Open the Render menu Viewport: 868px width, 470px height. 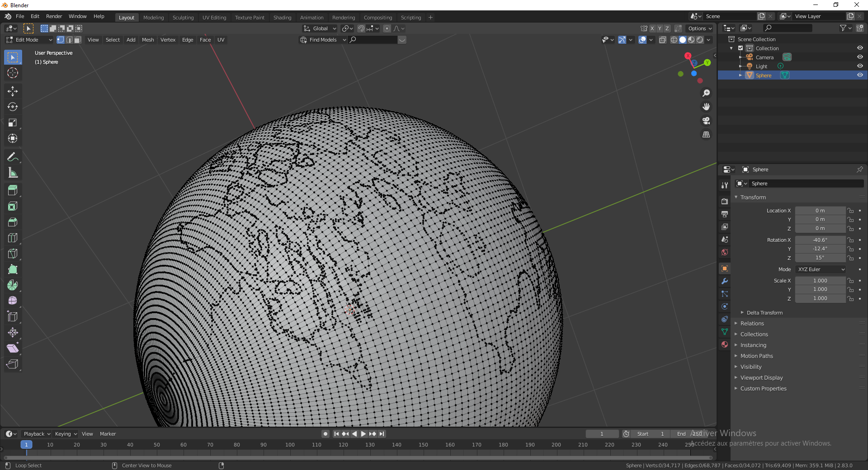click(x=54, y=16)
